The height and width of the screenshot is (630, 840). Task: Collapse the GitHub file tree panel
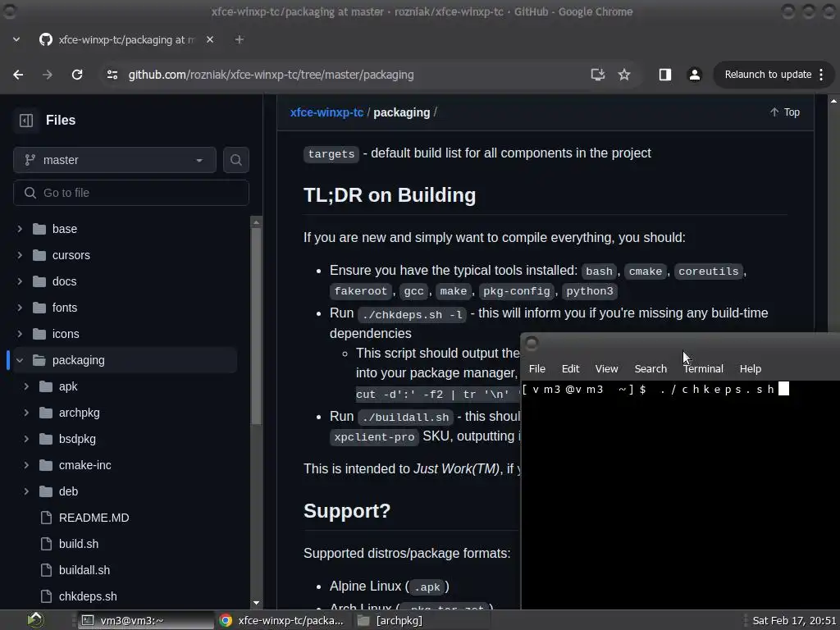(26, 120)
